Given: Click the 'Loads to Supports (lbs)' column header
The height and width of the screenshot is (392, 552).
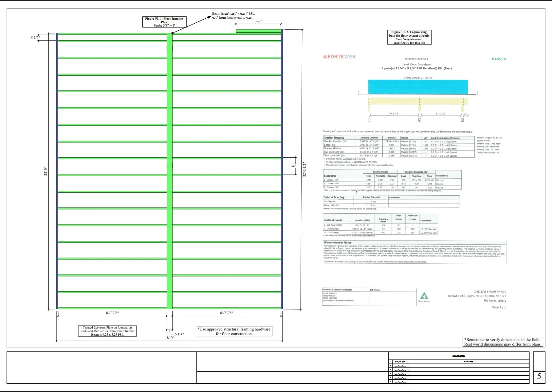Looking at the screenshot, I should pos(416,172).
